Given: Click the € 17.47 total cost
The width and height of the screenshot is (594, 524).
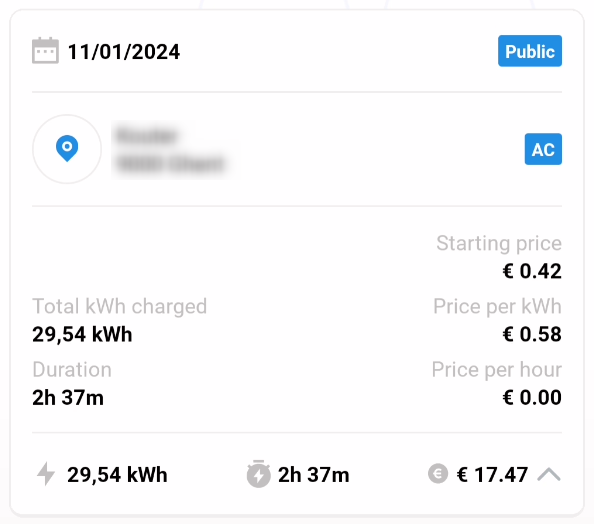Looking at the screenshot, I should 492,474.
